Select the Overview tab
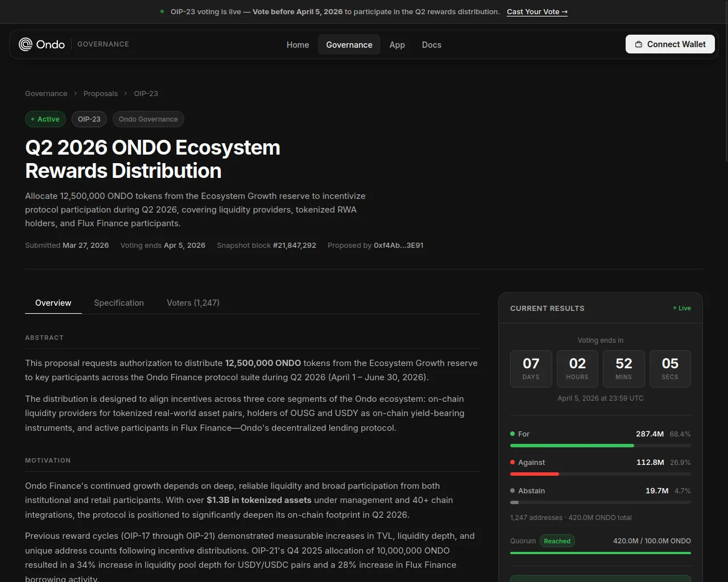Image resolution: width=728 pixels, height=582 pixels. click(x=53, y=303)
